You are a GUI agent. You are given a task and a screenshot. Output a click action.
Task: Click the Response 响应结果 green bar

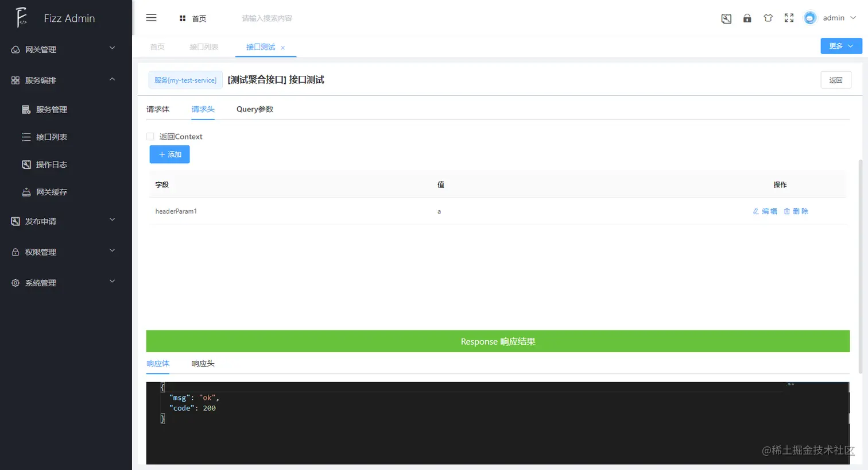pyautogui.click(x=498, y=341)
